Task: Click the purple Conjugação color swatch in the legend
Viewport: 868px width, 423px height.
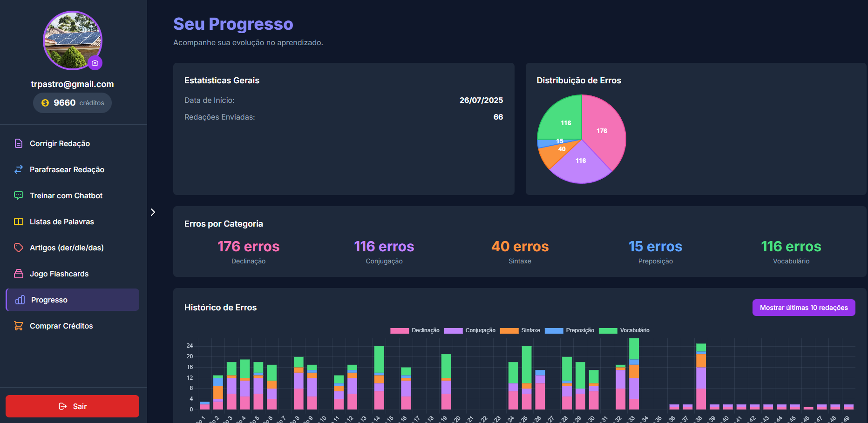Action: point(453,330)
